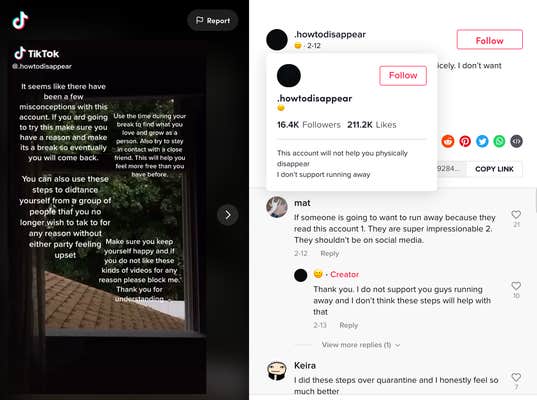Click the TikTok logo at top left

[20, 20]
